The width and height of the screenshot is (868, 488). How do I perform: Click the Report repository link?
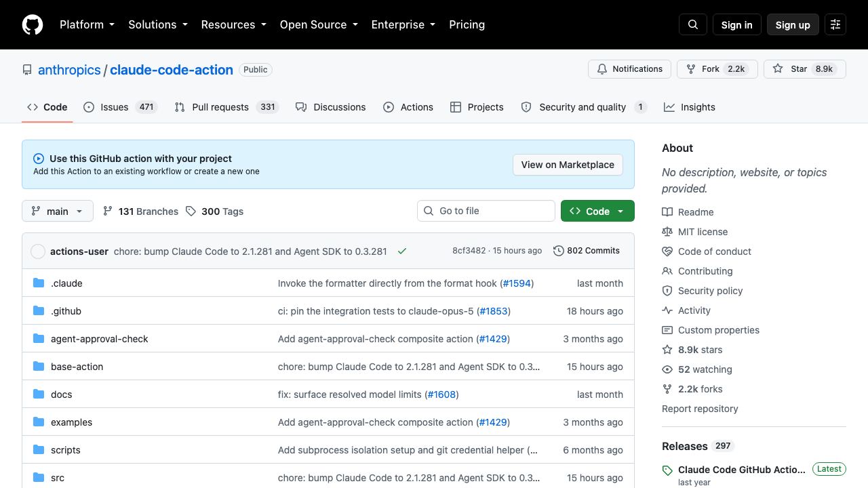pyautogui.click(x=700, y=409)
